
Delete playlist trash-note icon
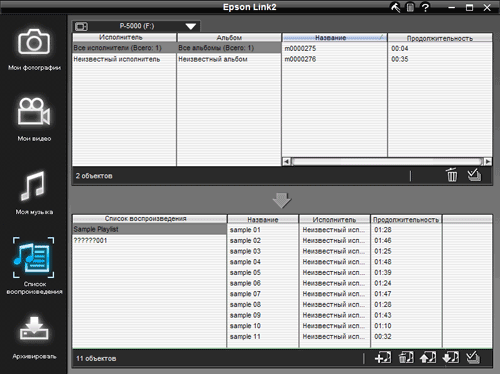coord(406,358)
